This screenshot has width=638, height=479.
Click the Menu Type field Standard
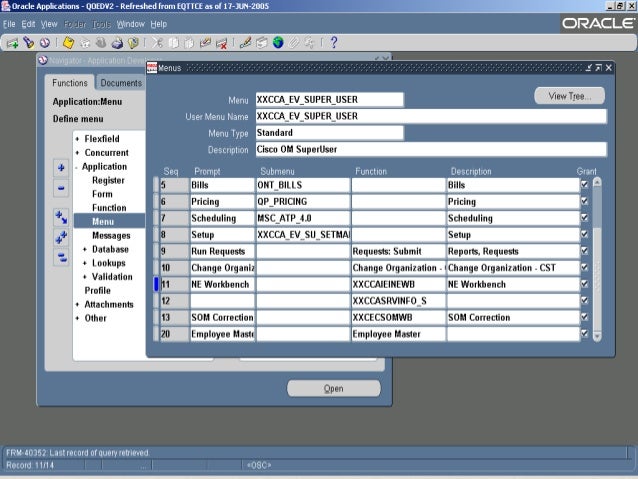330,133
